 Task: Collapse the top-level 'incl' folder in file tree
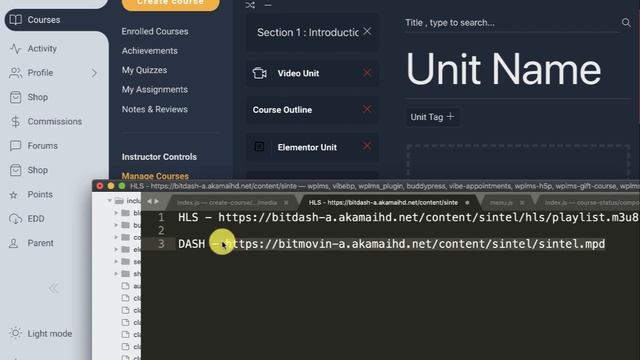(x=109, y=201)
